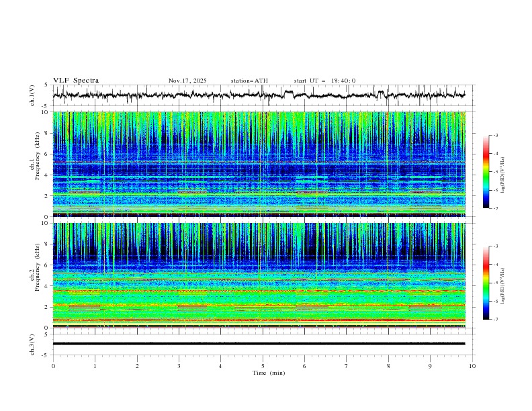
Task: Click the "-3" tick on ch.2 colorbar
Action: [x=495, y=246]
